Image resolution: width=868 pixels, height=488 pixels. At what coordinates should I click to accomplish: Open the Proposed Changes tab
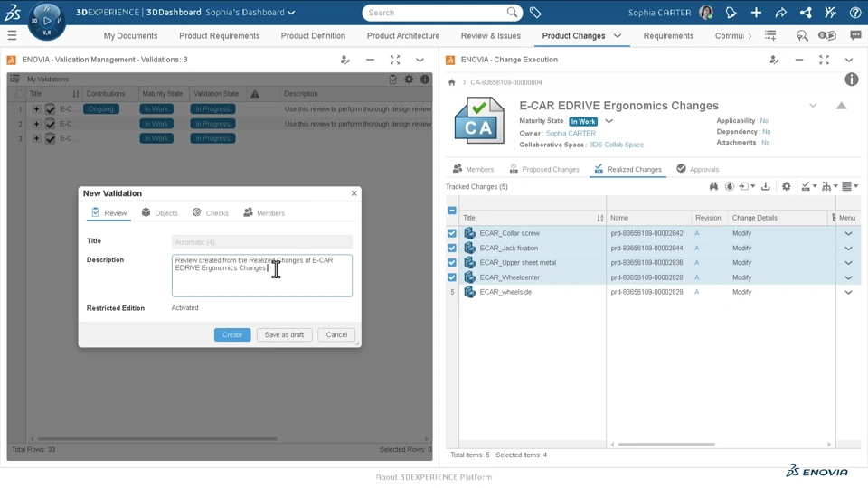pos(544,169)
